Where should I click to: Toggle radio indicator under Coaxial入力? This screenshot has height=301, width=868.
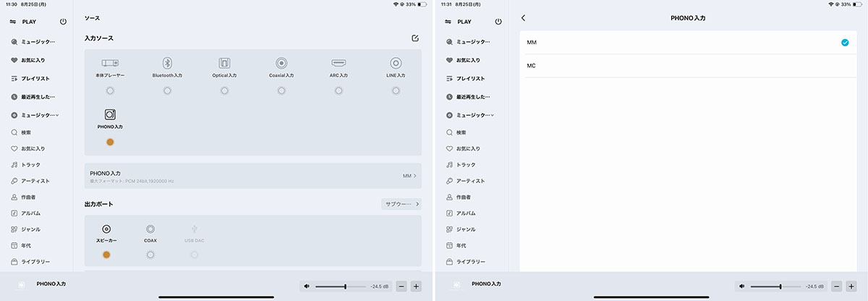pyautogui.click(x=281, y=90)
